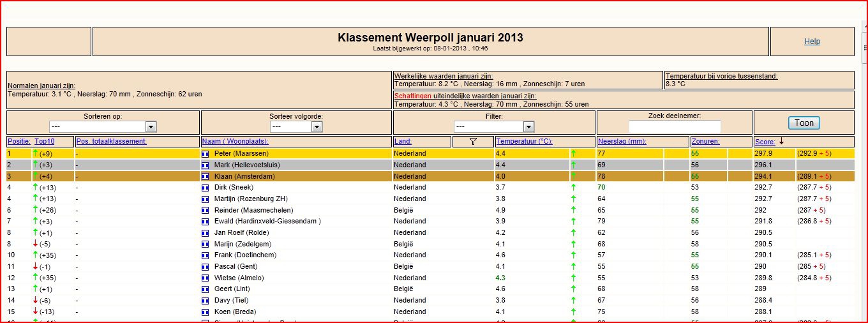Click the icon beside Martijn (Rozenburg ZH)
This screenshot has height=323, width=868.
[206, 199]
